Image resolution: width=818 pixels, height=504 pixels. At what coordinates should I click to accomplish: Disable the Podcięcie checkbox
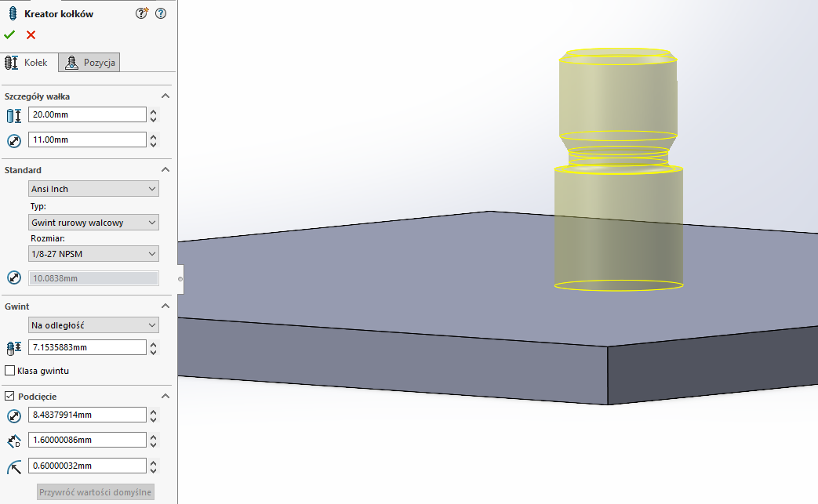point(8,396)
